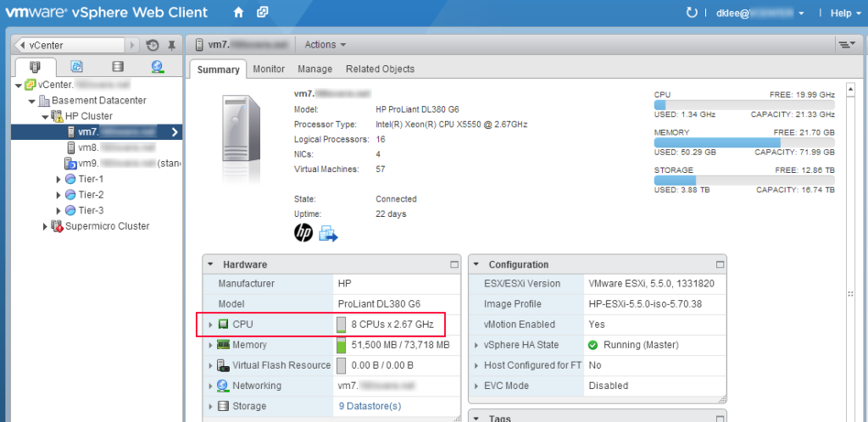Go back via the vCenter navigator button

point(70,45)
